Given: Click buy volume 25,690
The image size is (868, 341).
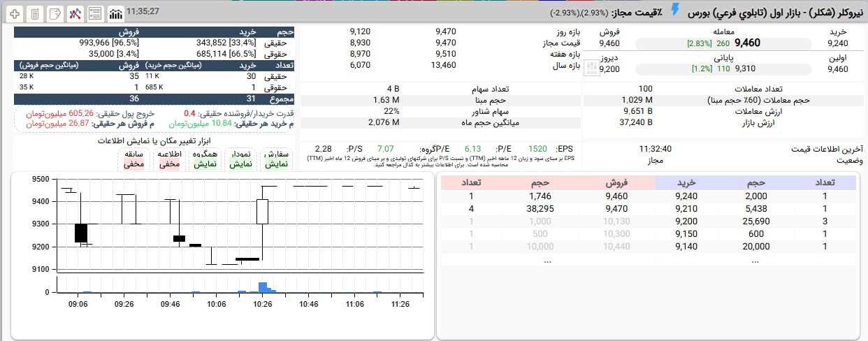Looking at the screenshot, I should (755, 222).
